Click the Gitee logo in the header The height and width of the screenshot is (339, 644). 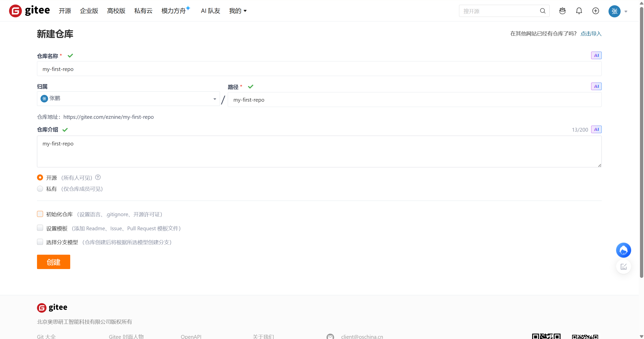[x=29, y=11]
